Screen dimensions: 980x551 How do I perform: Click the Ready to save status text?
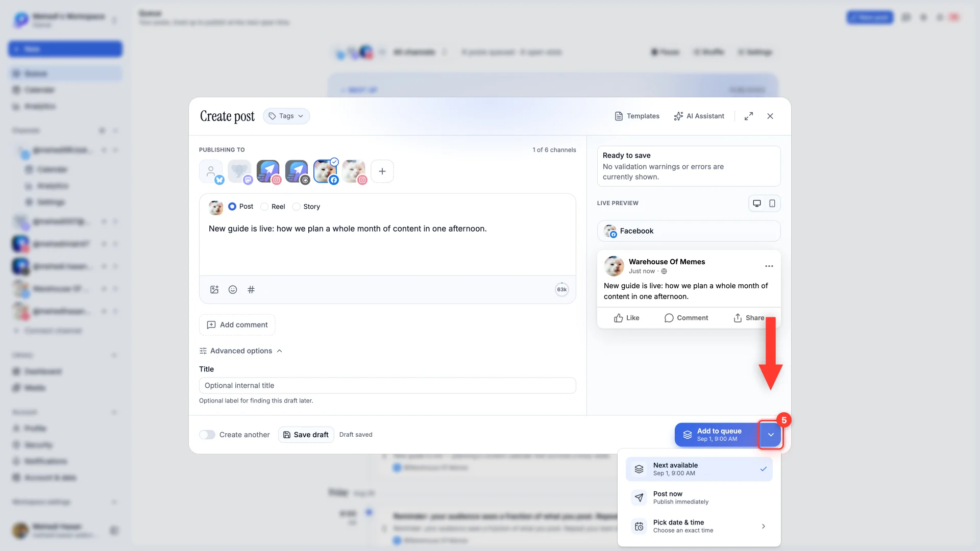627,156
